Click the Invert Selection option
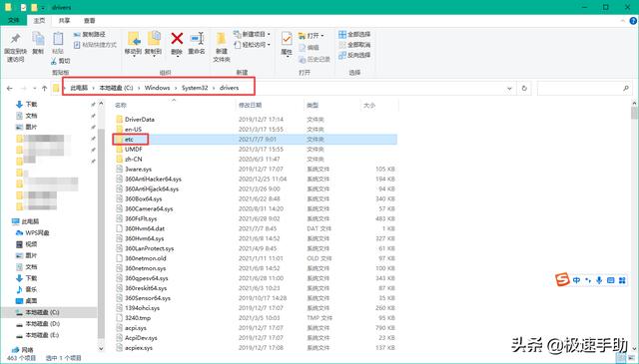 [x=354, y=55]
